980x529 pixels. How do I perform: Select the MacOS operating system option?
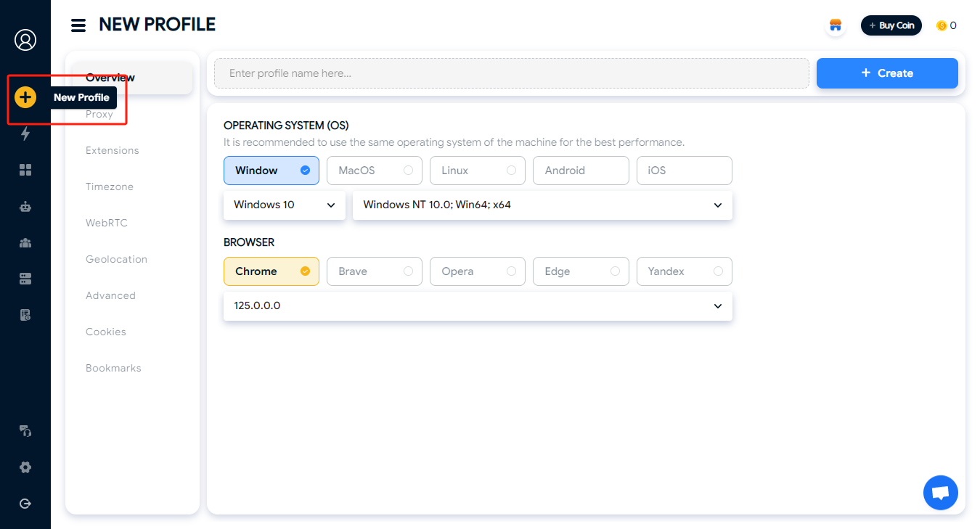tap(375, 171)
